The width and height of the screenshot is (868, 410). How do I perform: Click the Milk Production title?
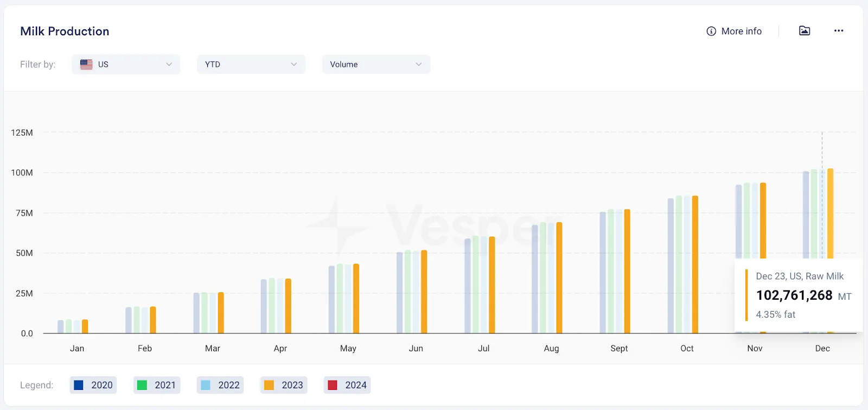[x=65, y=31]
